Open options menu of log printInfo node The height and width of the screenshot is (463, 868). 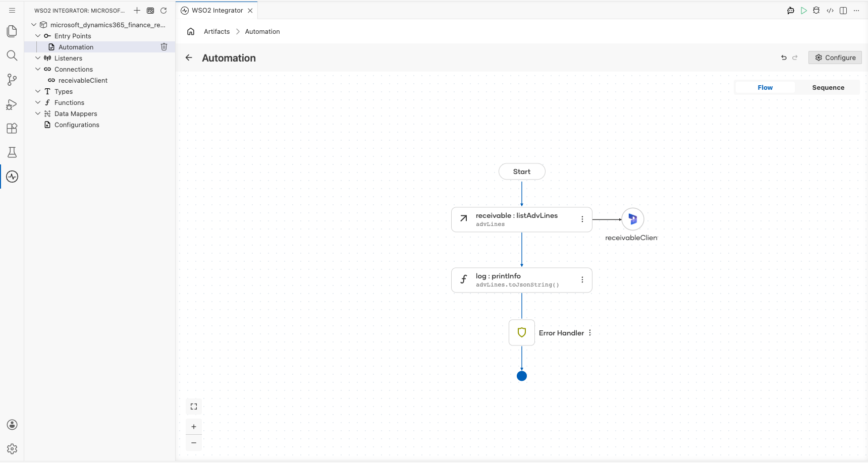(582, 280)
